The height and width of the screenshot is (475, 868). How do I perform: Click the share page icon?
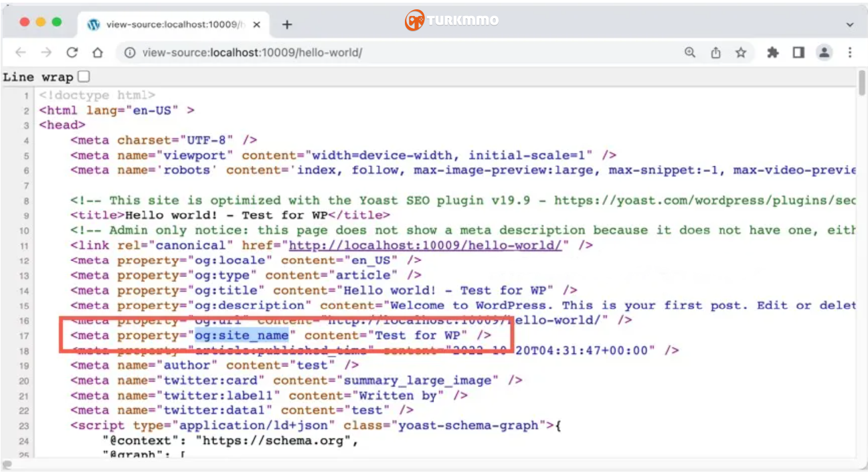click(x=715, y=52)
